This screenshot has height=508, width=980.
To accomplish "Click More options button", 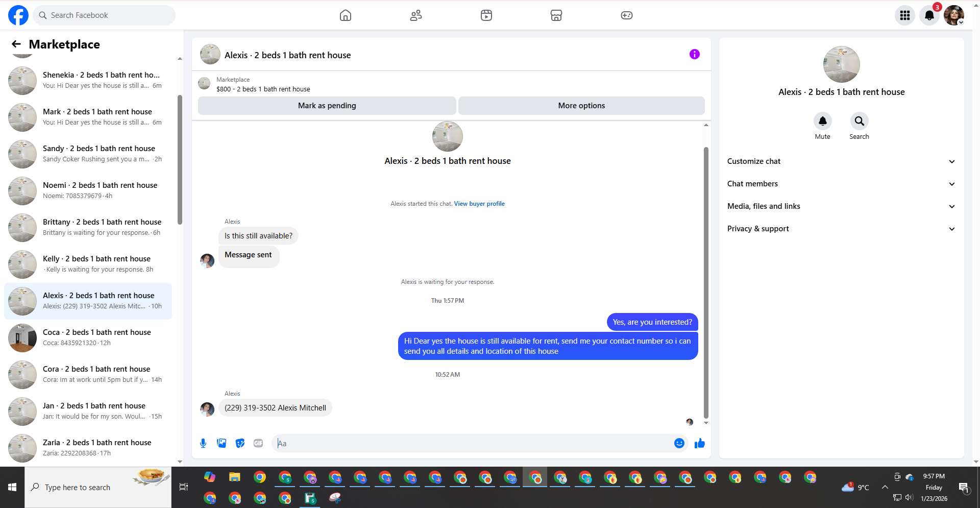I will [x=581, y=106].
